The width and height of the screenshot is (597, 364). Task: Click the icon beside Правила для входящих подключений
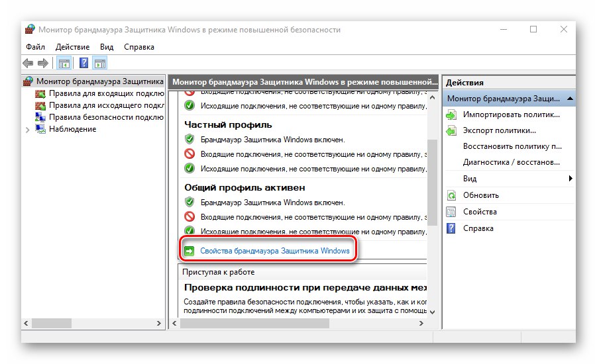(x=40, y=93)
